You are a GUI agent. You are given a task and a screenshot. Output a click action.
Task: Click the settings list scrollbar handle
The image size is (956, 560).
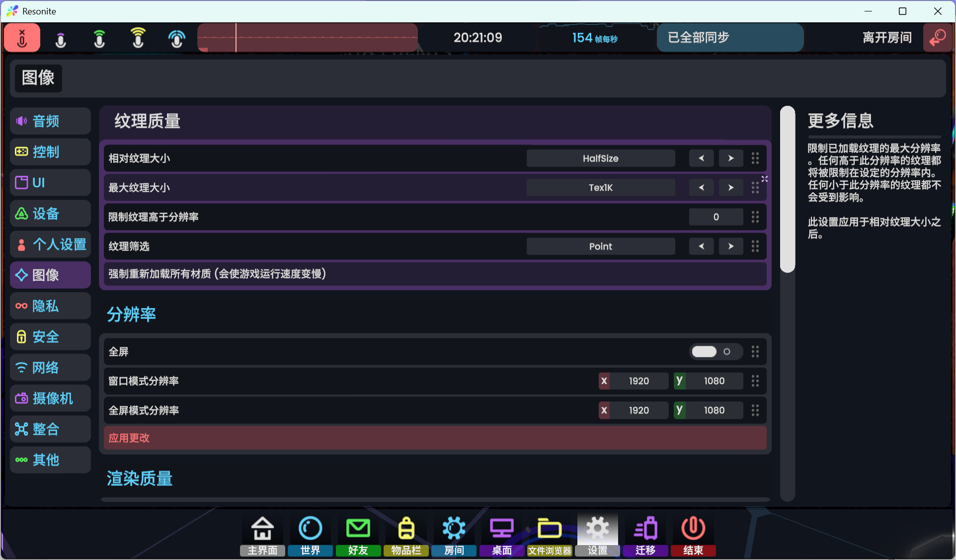click(x=788, y=189)
